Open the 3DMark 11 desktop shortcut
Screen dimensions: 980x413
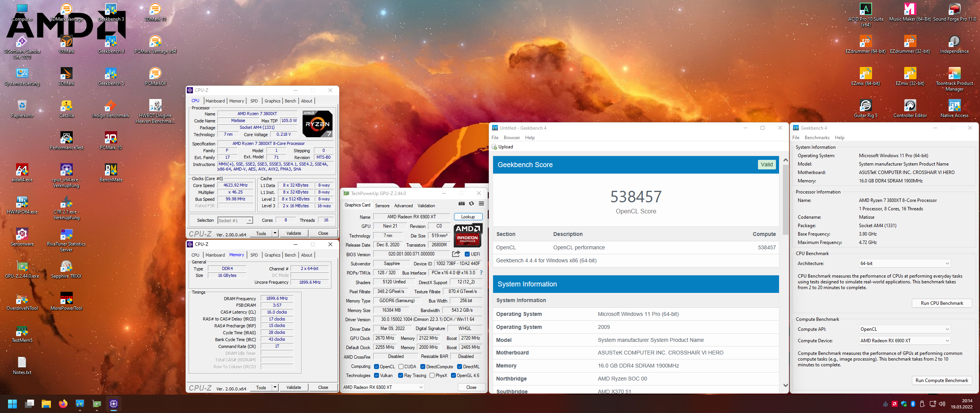[x=155, y=12]
